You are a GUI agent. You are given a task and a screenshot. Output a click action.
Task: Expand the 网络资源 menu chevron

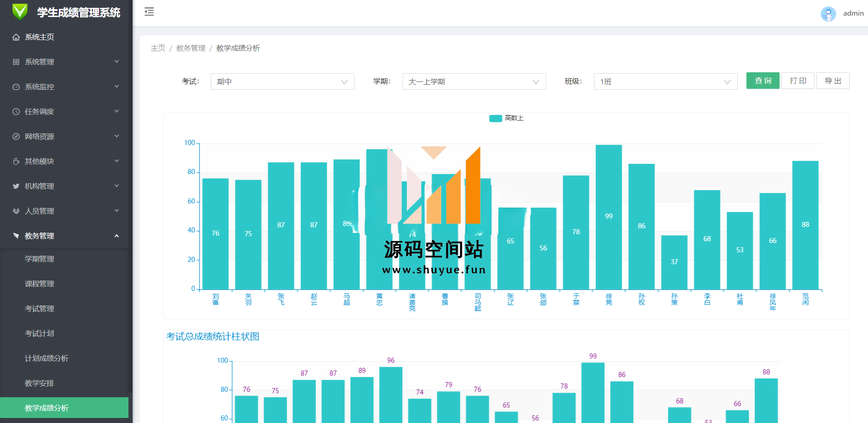coord(117,136)
